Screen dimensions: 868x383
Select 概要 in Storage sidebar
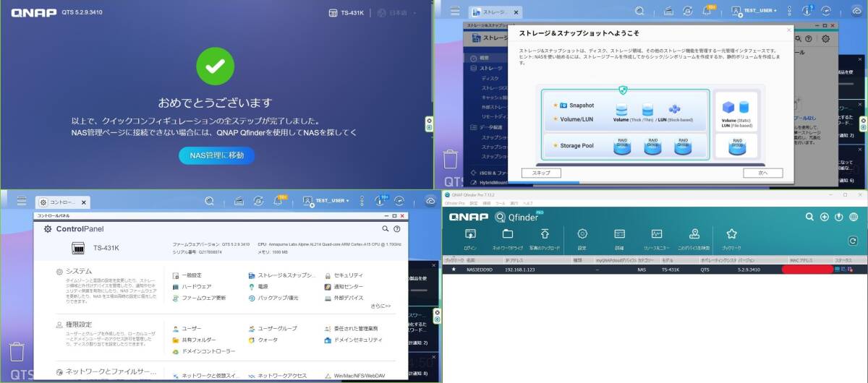point(482,59)
